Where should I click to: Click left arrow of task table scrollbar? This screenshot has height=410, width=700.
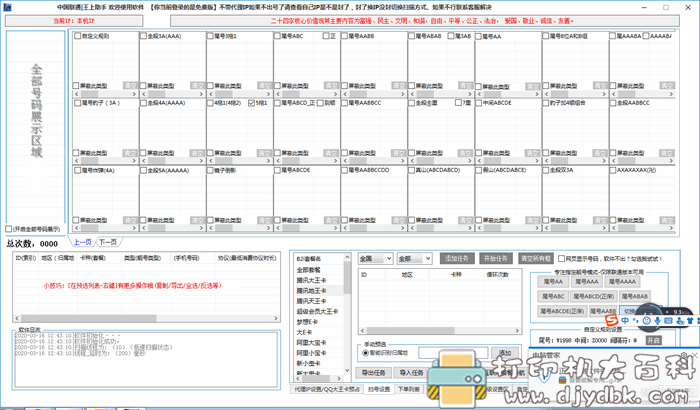pyautogui.click(x=362, y=331)
